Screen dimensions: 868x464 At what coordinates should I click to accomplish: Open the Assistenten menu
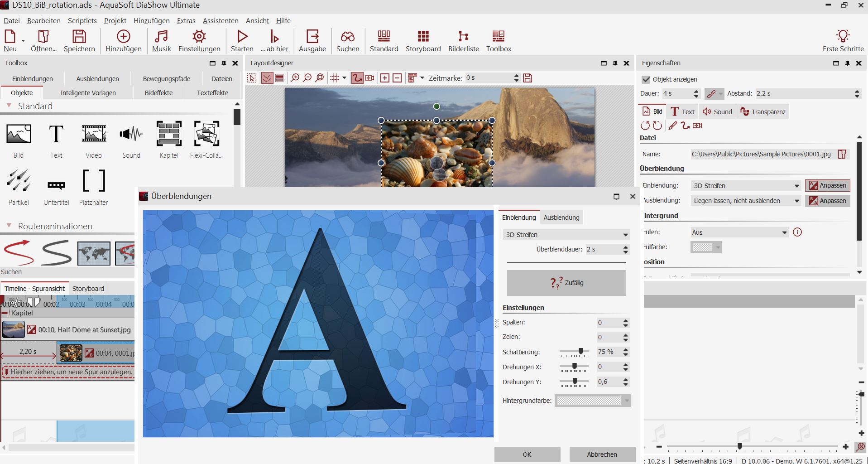tap(220, 21)
